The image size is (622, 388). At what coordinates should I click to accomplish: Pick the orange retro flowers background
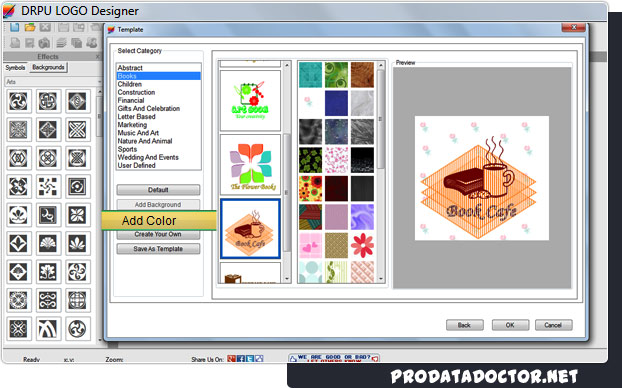pos(311,189)
